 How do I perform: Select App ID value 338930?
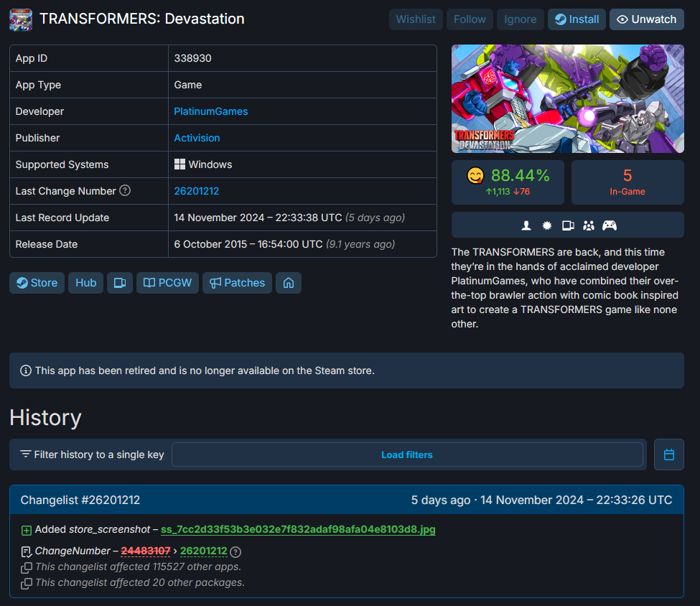[x=193, y=58]
